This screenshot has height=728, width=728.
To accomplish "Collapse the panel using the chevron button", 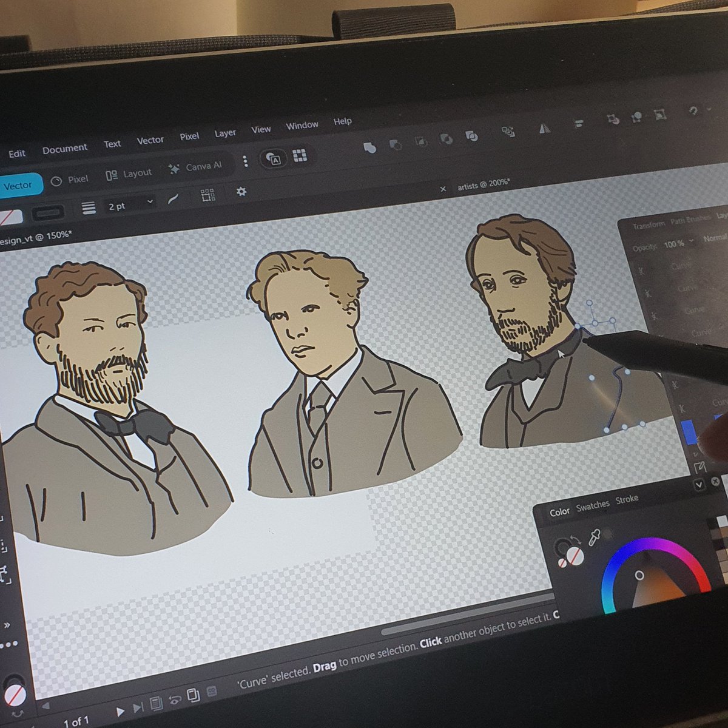I will [699, 485].
